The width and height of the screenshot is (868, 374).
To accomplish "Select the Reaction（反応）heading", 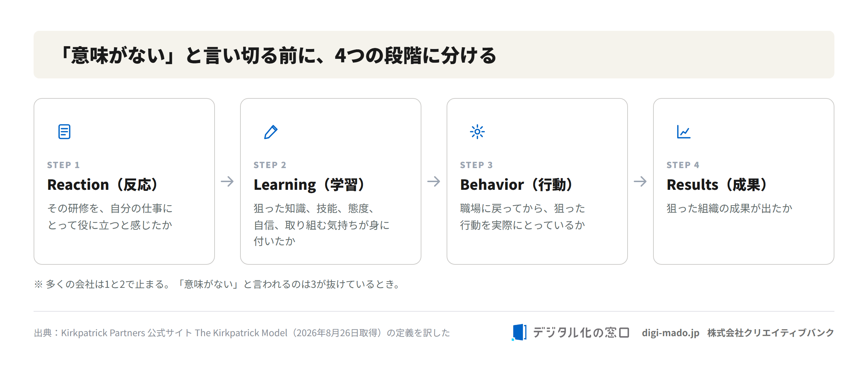I will pos(102,185).
